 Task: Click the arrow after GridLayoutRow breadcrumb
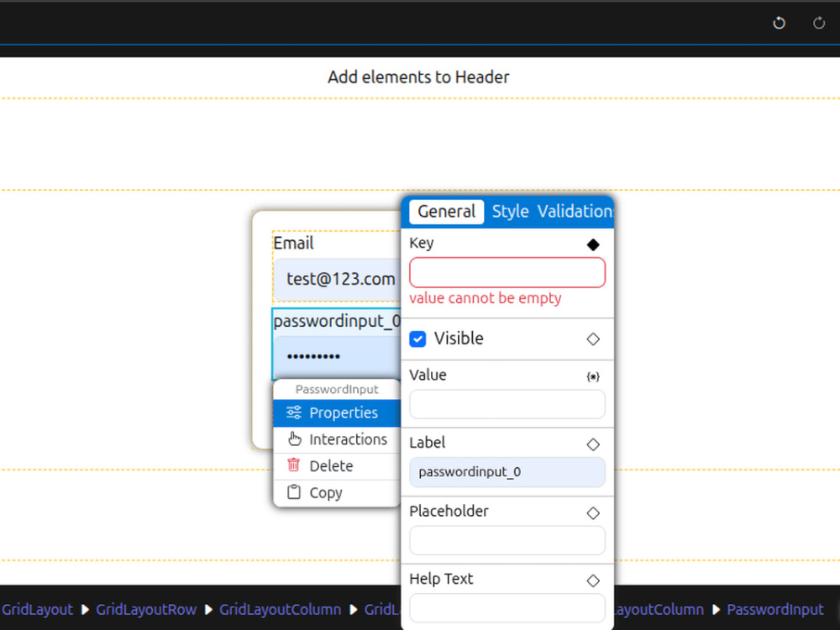coord(208,610)
